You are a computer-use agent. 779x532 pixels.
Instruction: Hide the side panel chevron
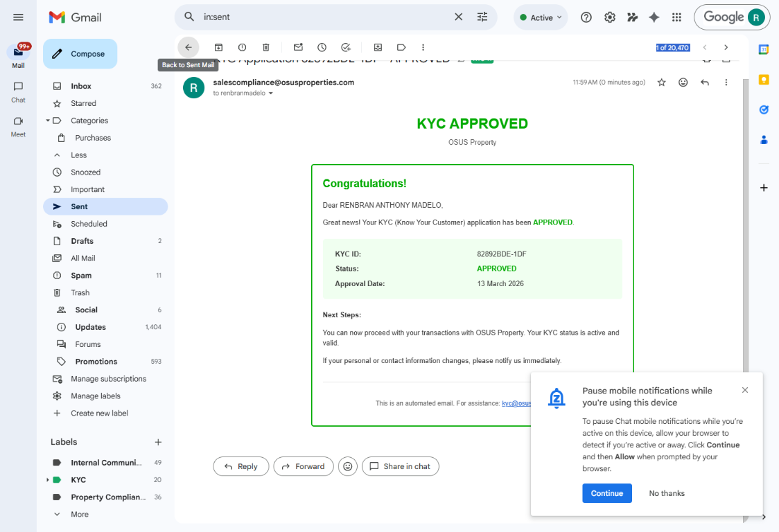[764, 517]
